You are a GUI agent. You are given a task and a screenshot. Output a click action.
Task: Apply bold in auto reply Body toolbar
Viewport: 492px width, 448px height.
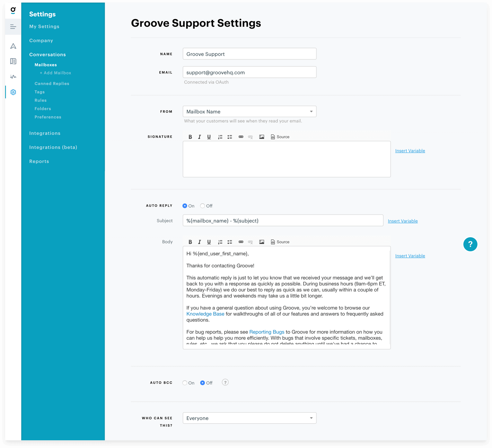(x=190, y=242)
